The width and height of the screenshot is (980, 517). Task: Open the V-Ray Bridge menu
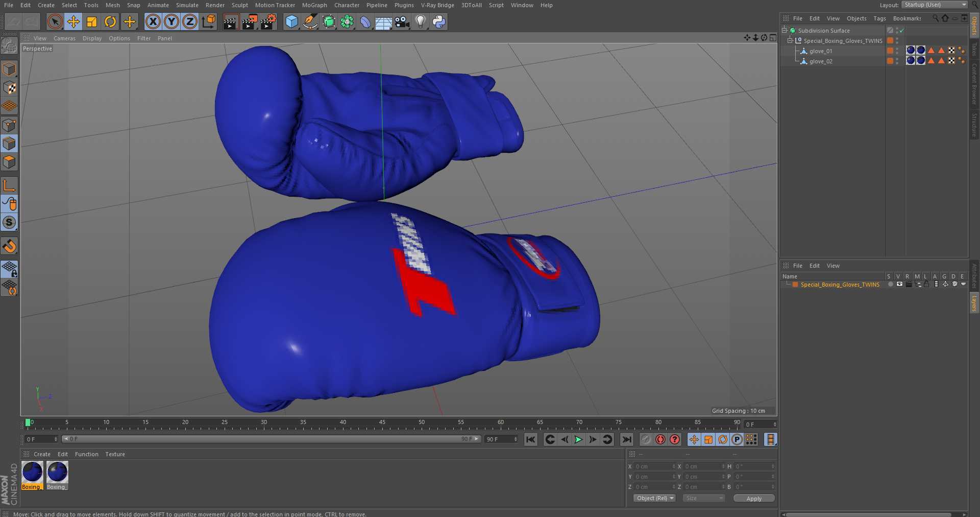point(437,5)
